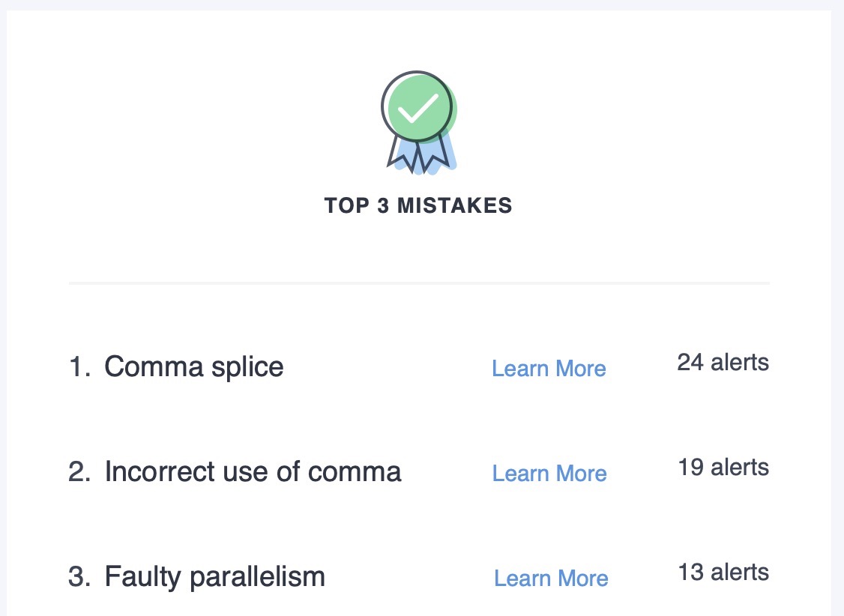The height and width of the screenshot is (616, 844).
Task: Click the left ribbon tail of the award badge
Action: coord(402,154)
